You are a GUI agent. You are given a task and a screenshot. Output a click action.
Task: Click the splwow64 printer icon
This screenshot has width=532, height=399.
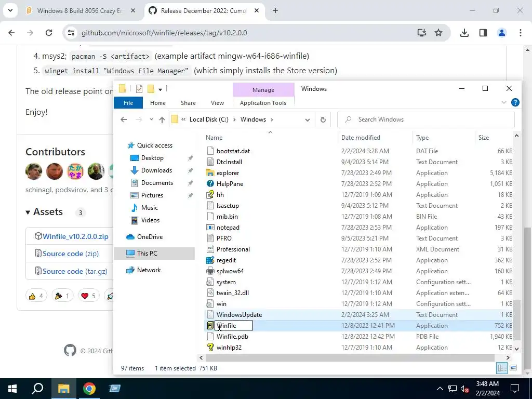click(210, 271)
